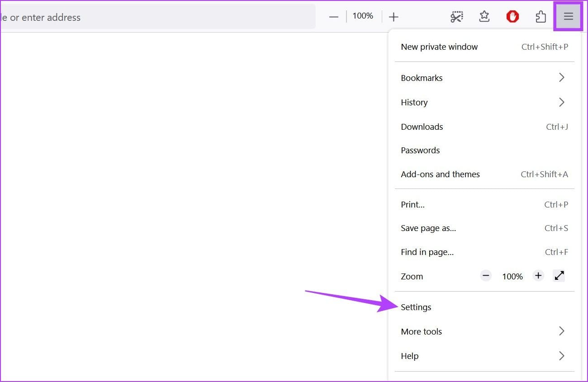Image resolution: width=588 pixels, height=382 pixels.
Task: Expand the Help submenu arrow
Action: (561, 356)
